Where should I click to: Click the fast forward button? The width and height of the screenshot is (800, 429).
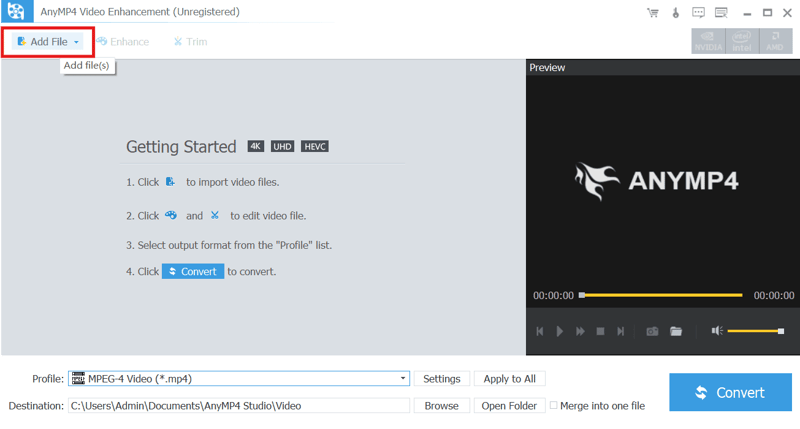[580, 331]
